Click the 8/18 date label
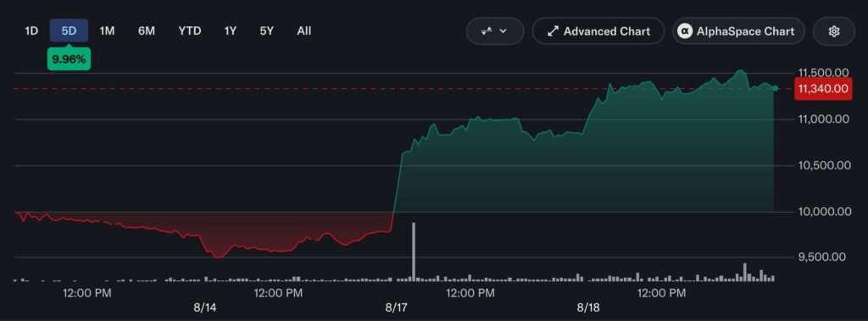Screen dimensions: 868x321 [x=588, y=307]
